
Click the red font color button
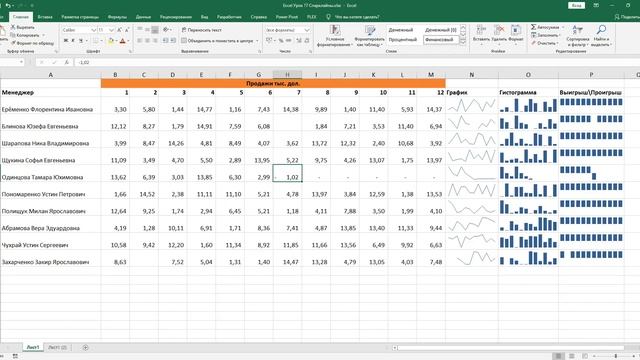(x=122, y=40)
